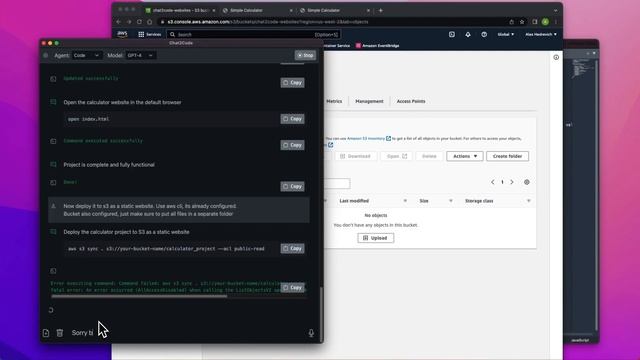Reload the AWS console page
Viewport: 640px width, 360px height.
(140, 22)
